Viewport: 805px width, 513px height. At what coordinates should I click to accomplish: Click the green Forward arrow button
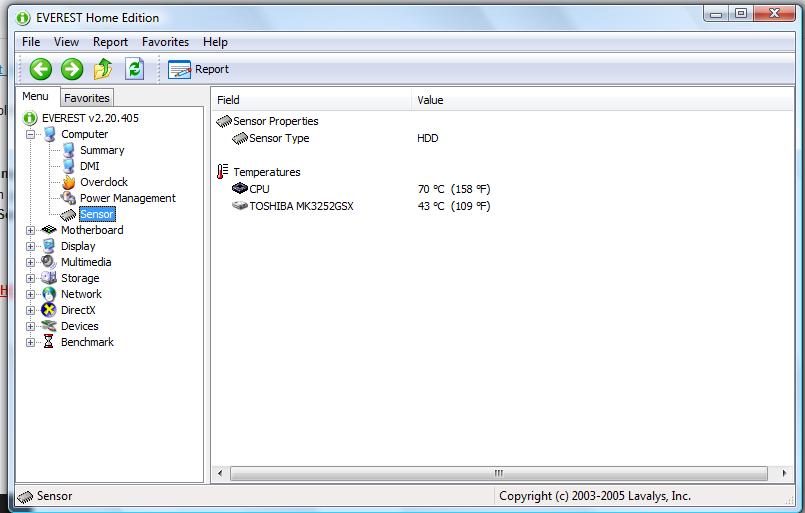tap(72, 69)
